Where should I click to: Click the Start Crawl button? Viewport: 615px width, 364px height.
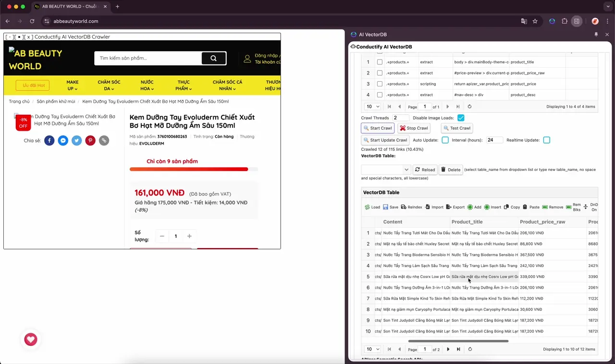click(378, 128)
